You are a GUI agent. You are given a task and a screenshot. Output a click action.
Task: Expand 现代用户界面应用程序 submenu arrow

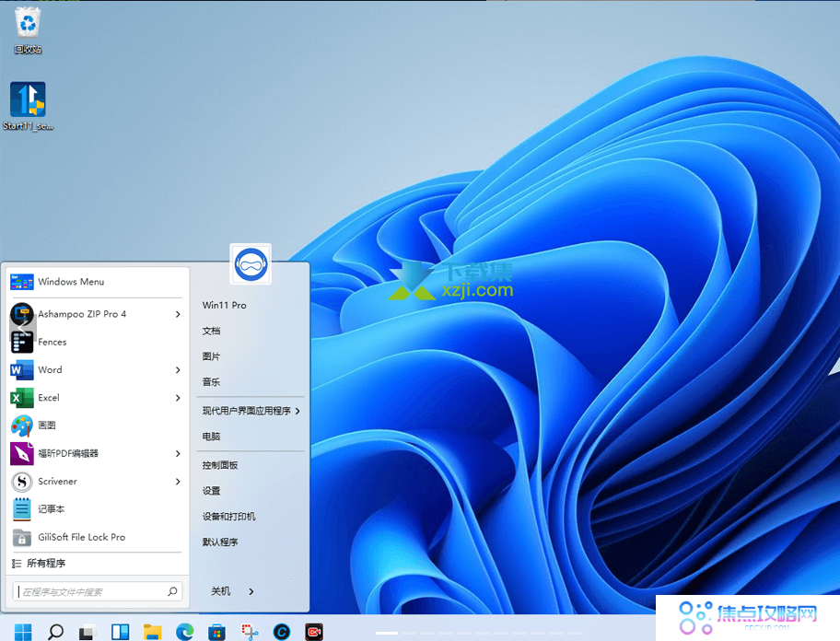pos(297,411)
